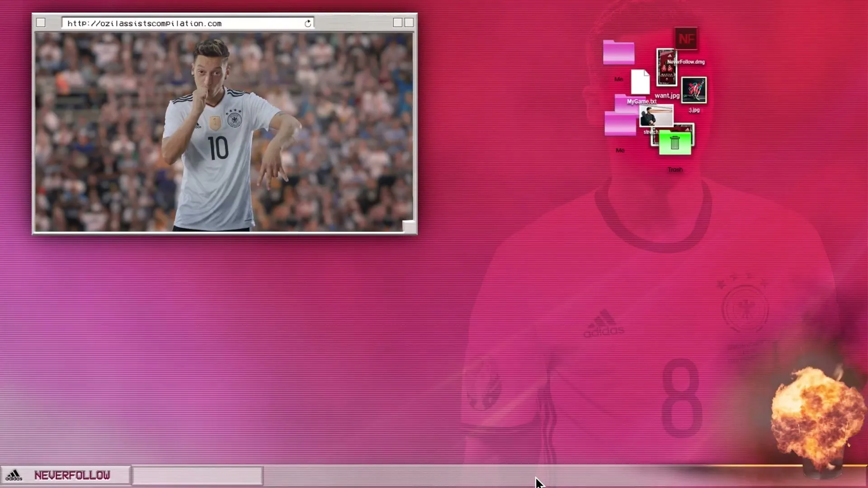The width and height of the screenshot is (868, 488).
Task: Open the green Trash folder icon
Action: coord(675,143)
